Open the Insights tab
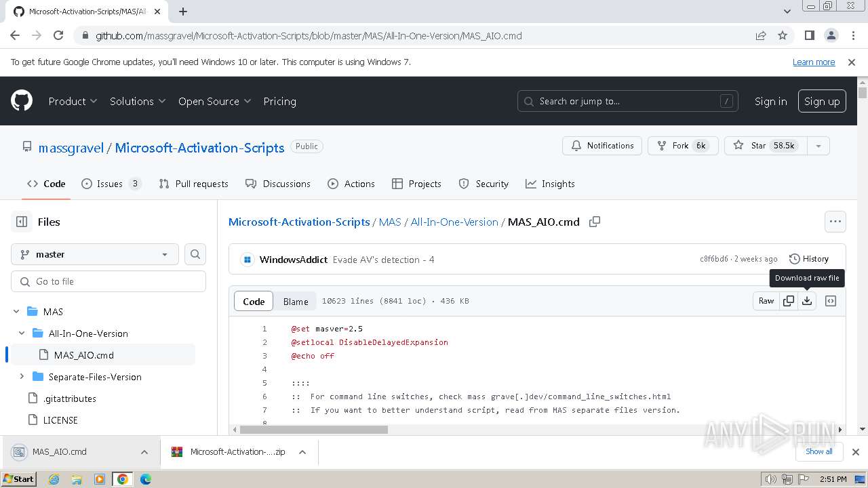 tap(549, 184)
